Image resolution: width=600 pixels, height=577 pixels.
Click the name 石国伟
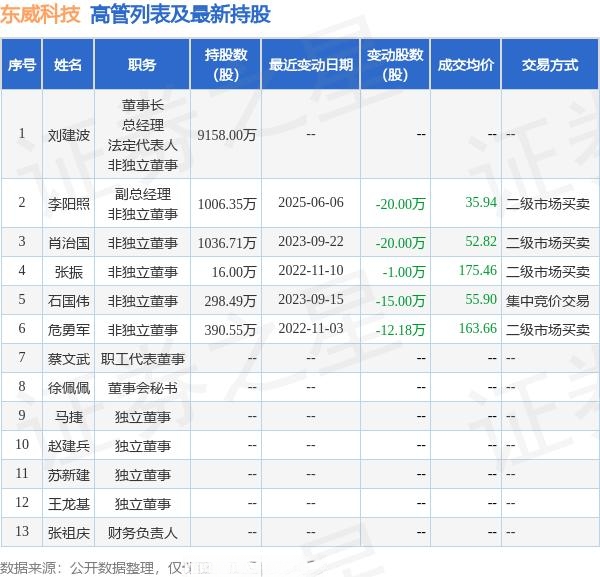[69, 301]
